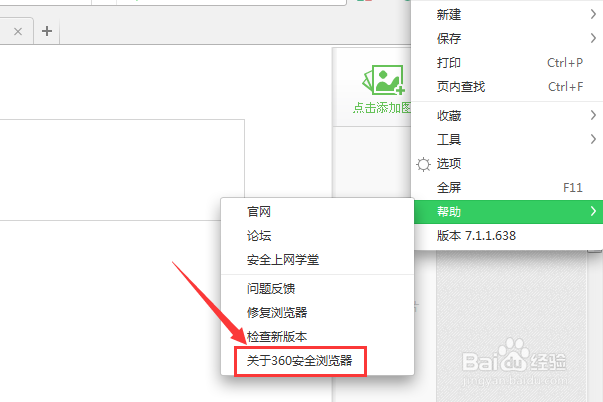The image size is (603, 402).
Task: Click the highlighted 帮助 menu item
Action: tap(508, 211)
